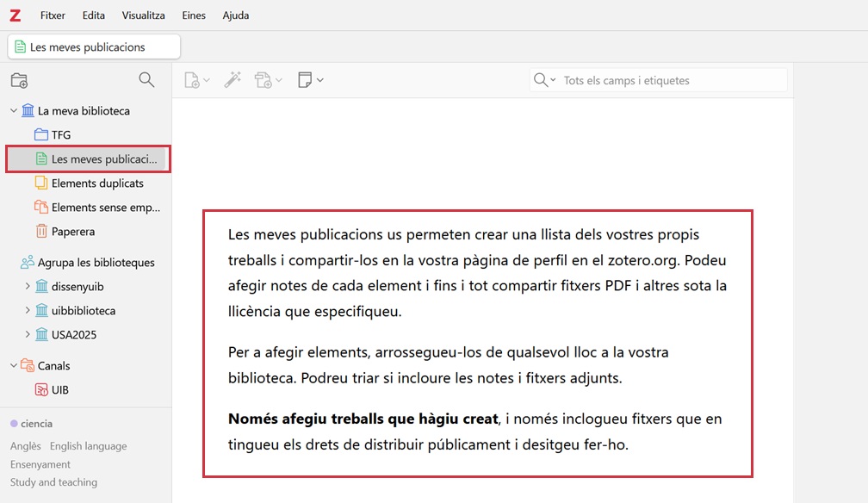Click the Elements duplicats yellow icon
This screenshot has height=503, width=868.
coord(41,183)
